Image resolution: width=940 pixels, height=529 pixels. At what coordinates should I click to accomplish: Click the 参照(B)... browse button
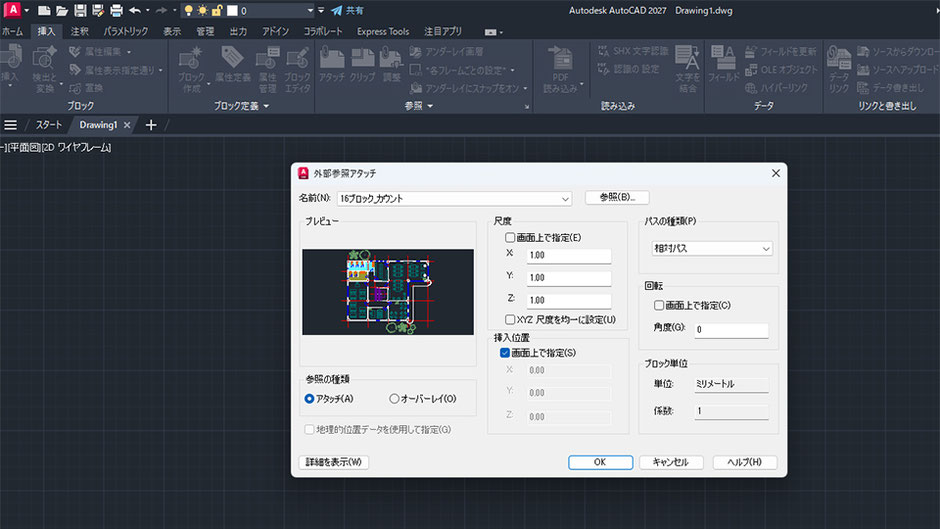[617, 197]
